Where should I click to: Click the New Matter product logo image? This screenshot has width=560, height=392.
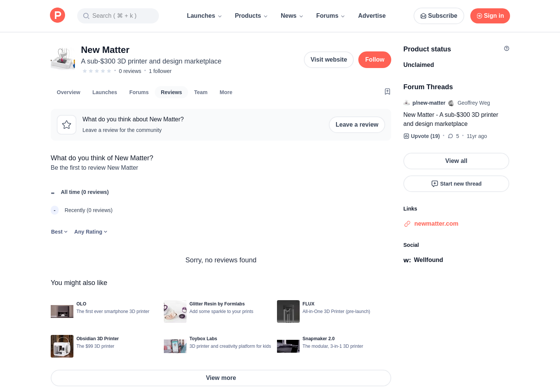click(63, 59)
